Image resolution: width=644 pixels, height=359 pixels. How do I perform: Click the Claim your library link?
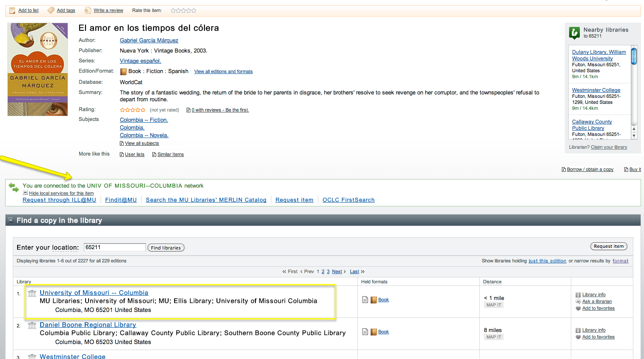point(609,147)
